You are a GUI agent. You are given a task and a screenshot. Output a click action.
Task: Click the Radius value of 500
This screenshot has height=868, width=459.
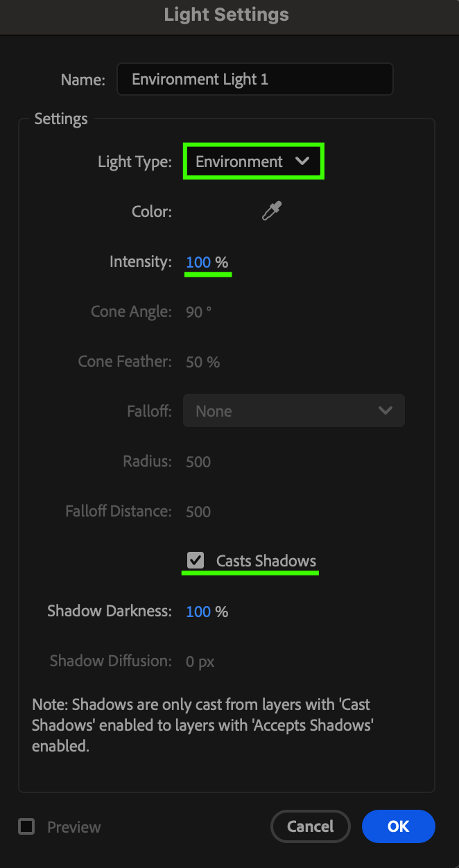tap(198, 462)
